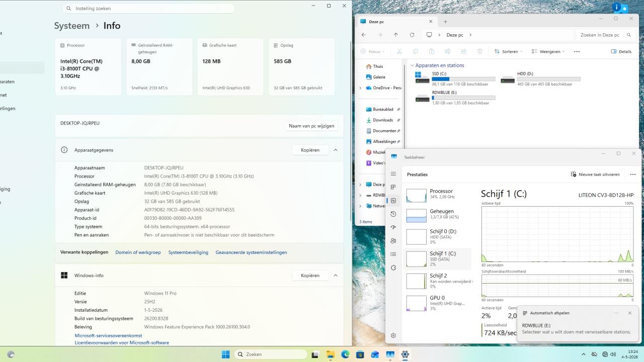This screenshot has width=644, height=362.
Task: Open Systeembeveiliging link
Action: (188, 252)
